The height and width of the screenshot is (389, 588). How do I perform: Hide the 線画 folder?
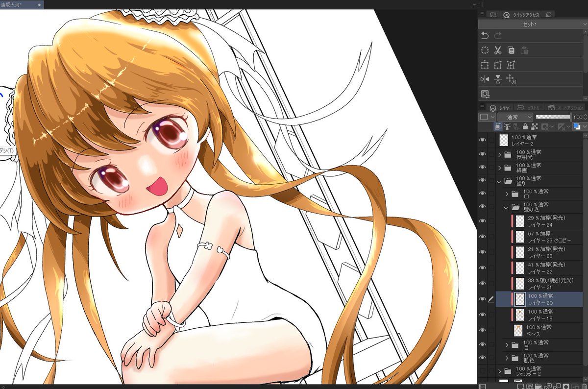483,168
